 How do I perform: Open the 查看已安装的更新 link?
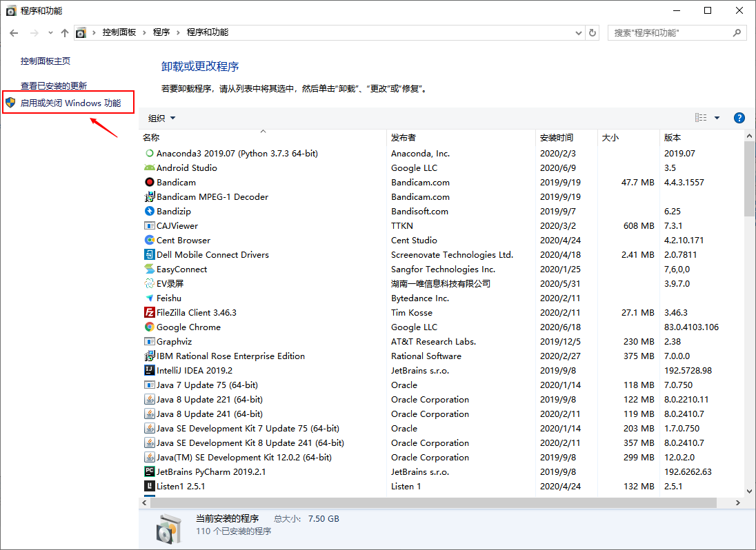[54, 85]
